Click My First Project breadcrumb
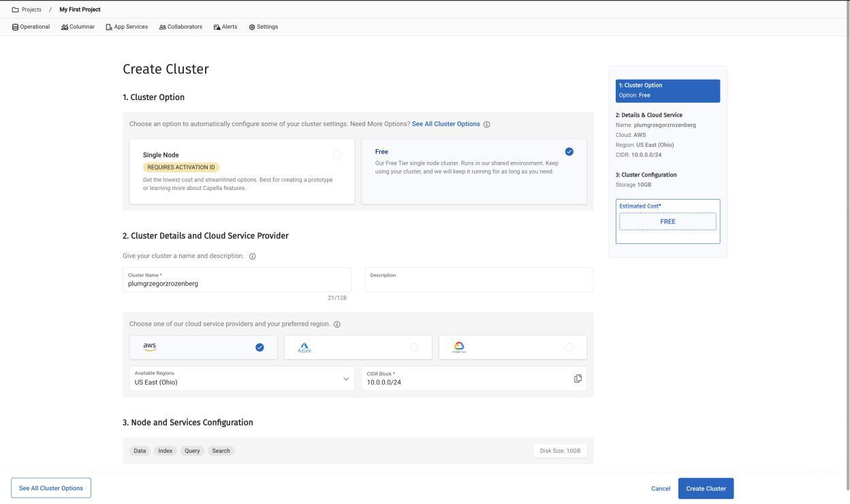 (80, 10)
